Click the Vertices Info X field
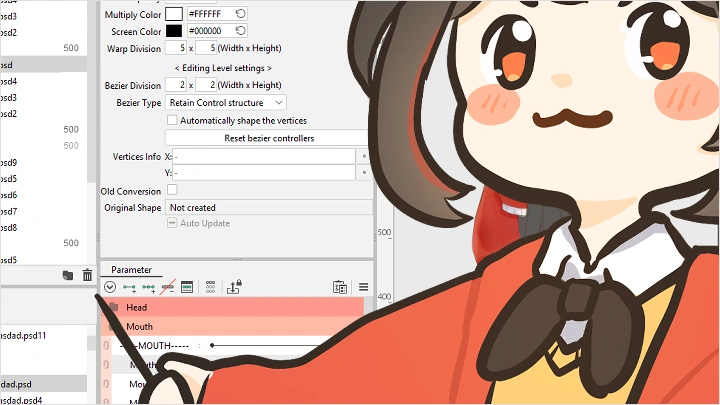The width and height of the screenshot is (720, 405). pos(264,156)
